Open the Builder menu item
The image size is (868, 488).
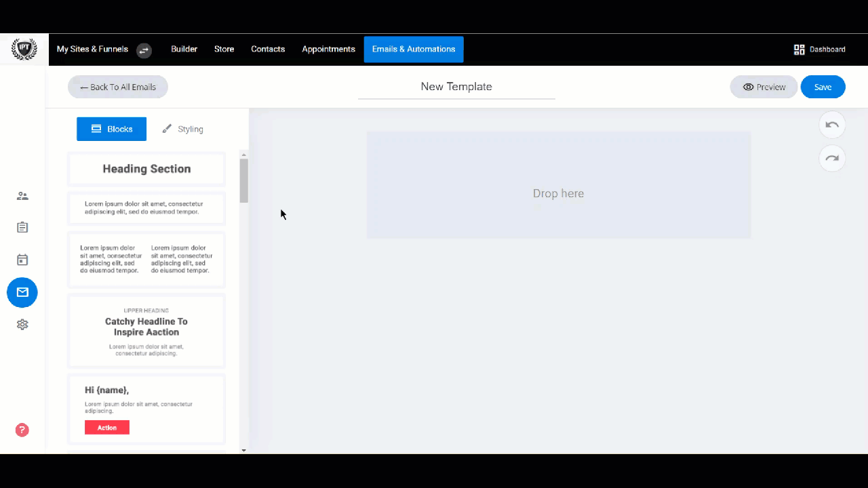(184, 49)
